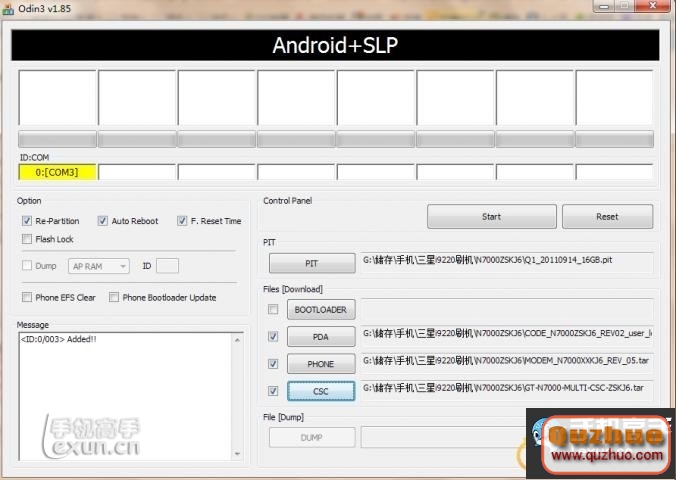Click the CSC file path field
676x480 pixels.
tap(507, 391)
